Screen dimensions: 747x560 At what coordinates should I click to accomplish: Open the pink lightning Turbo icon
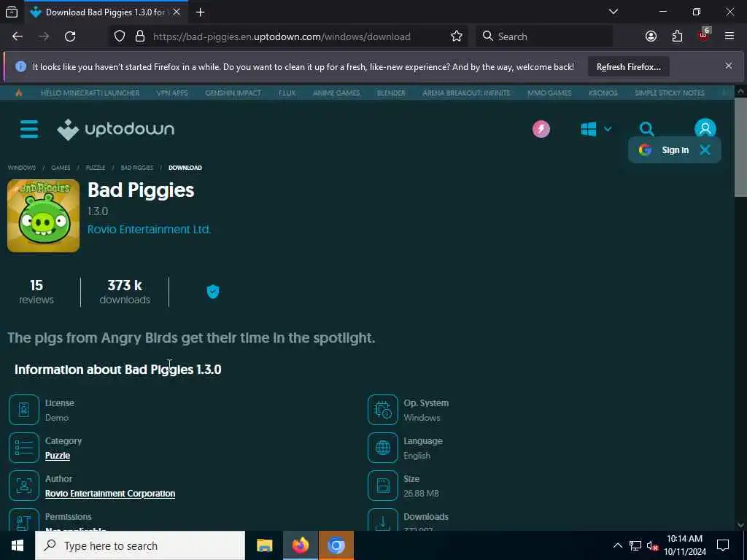tap(541, 129)
